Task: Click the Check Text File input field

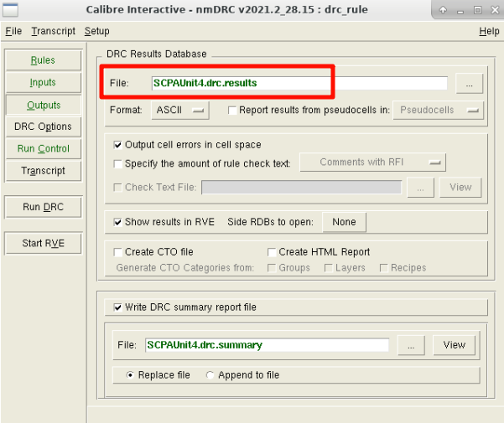Action: click(x=302, y=188)
